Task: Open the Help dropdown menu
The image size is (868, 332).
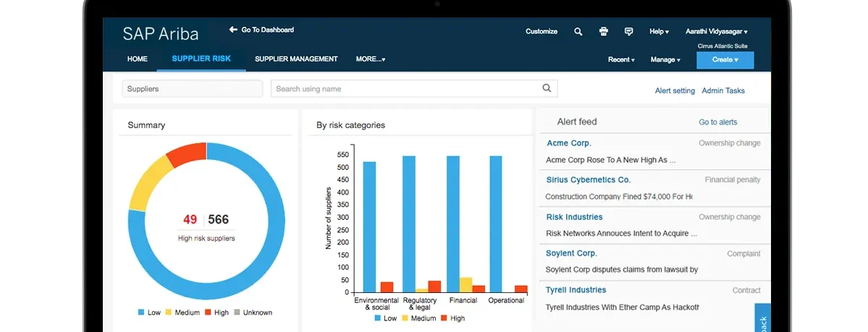Action: [659, 32]
